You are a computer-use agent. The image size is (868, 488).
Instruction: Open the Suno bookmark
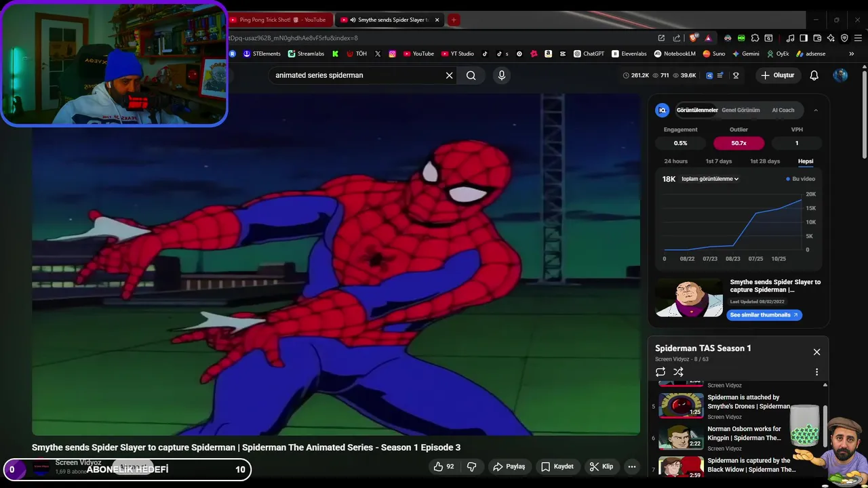(714, 54)
